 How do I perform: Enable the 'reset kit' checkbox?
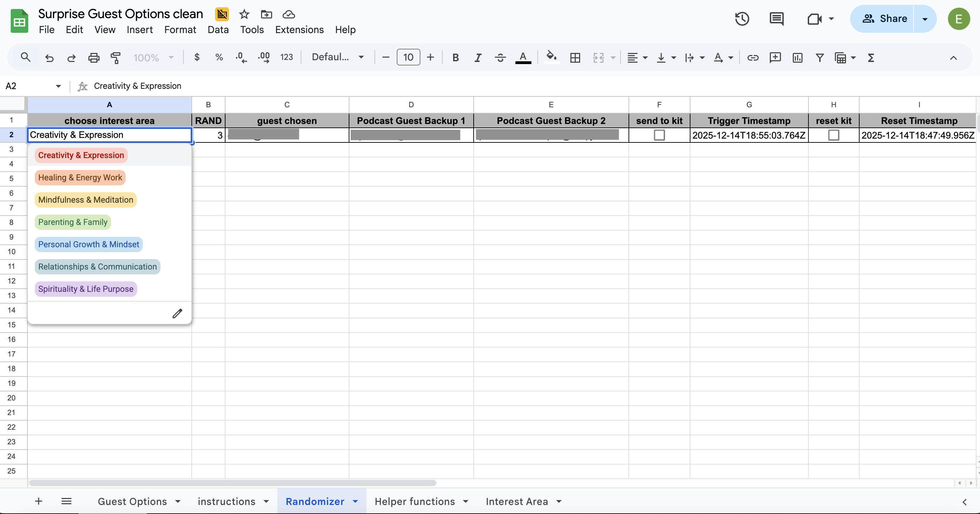tap(833, 135)
